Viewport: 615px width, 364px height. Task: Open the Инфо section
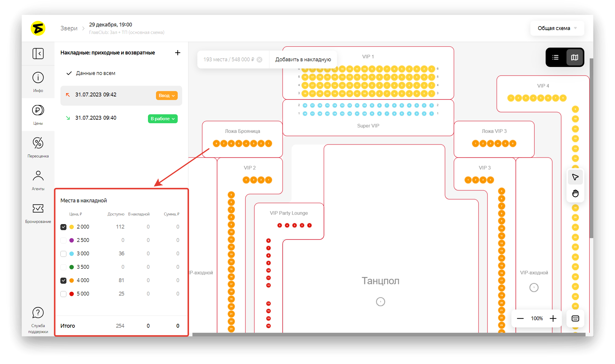(x=38, y=82)
